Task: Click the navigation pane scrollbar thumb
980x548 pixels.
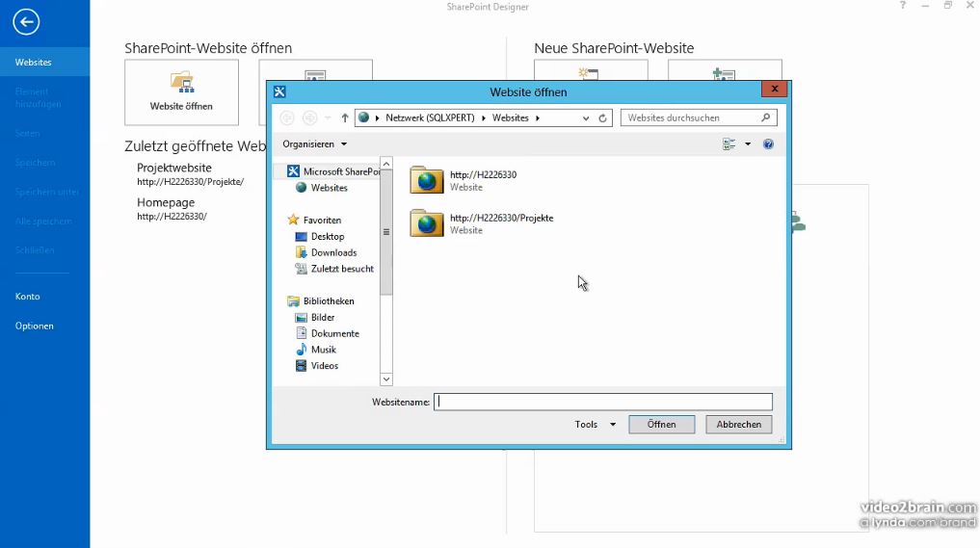Action: (x=386, y=232)
